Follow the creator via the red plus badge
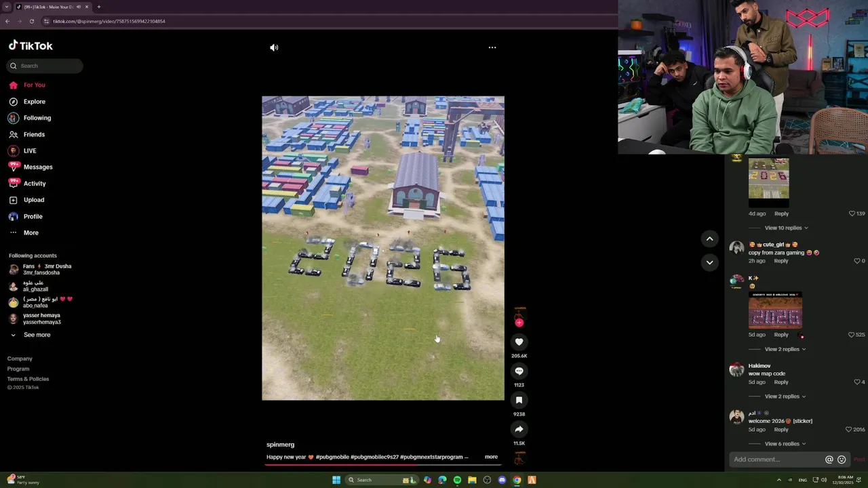 (519, 323)
